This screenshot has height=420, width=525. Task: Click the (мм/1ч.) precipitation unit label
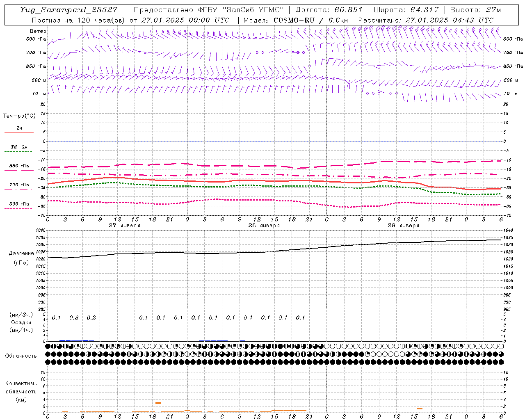(21, 330)
